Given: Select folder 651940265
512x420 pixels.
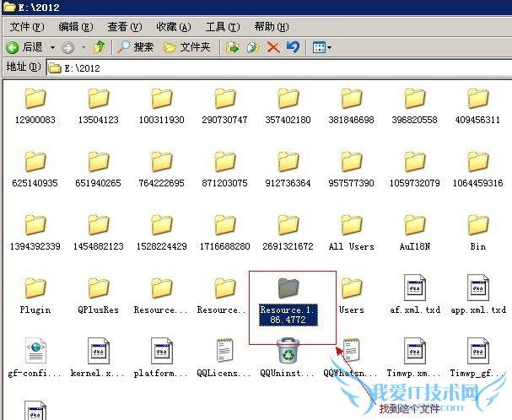Looking at the screenshot, I should (x=99, y=170).
